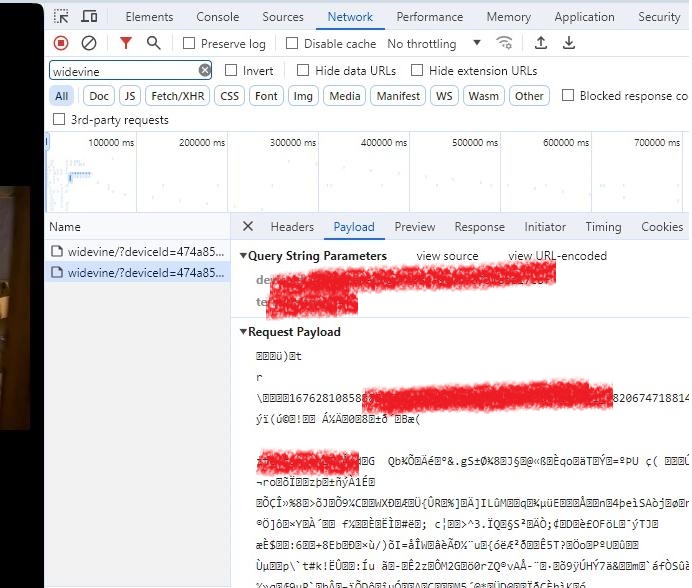Toggle the device toolbar icon
Image resolution: width=692 pixels, height=588 pixels.
point(89,17)
